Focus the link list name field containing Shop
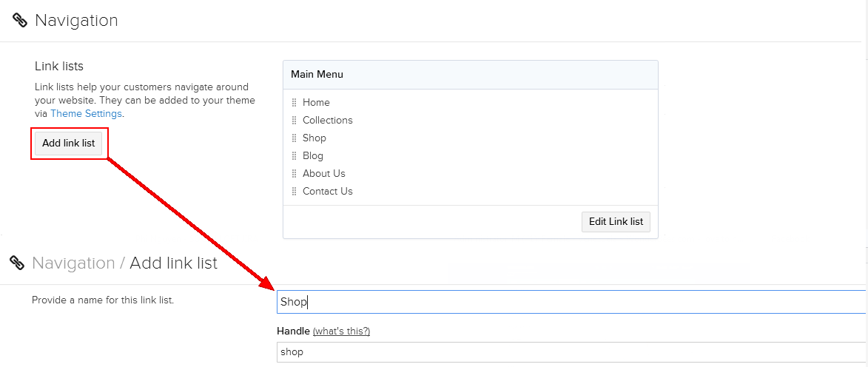Screen dimensions: 868x367 571,302
